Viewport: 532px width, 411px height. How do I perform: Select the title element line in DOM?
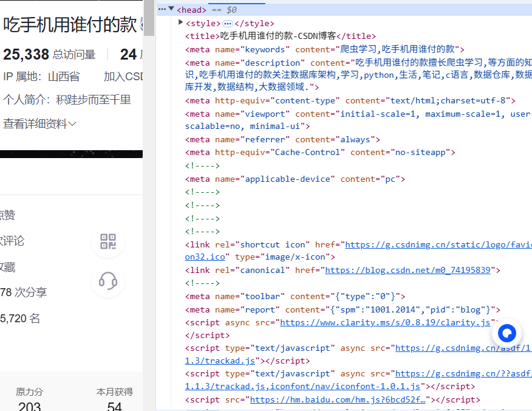click(280, 36)
